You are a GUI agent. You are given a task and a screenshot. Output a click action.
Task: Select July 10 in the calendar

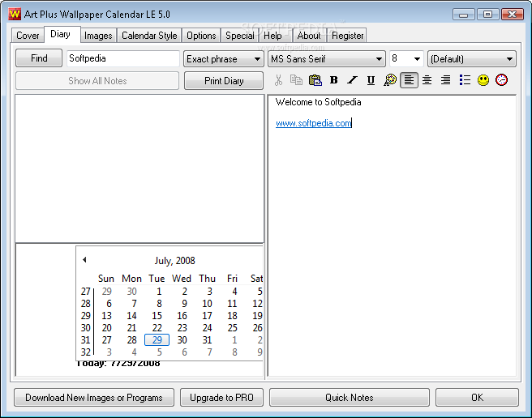(x=207, y=304)
